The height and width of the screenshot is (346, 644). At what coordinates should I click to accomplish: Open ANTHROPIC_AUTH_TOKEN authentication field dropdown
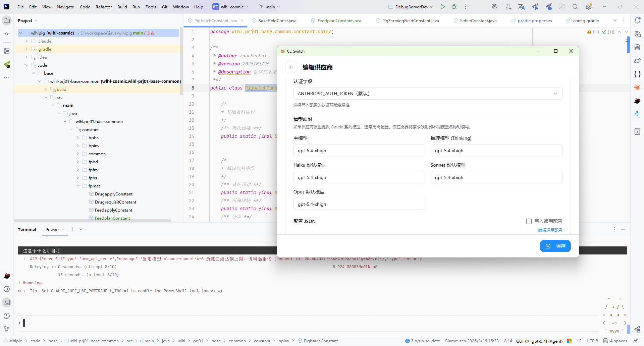[428, 94]
